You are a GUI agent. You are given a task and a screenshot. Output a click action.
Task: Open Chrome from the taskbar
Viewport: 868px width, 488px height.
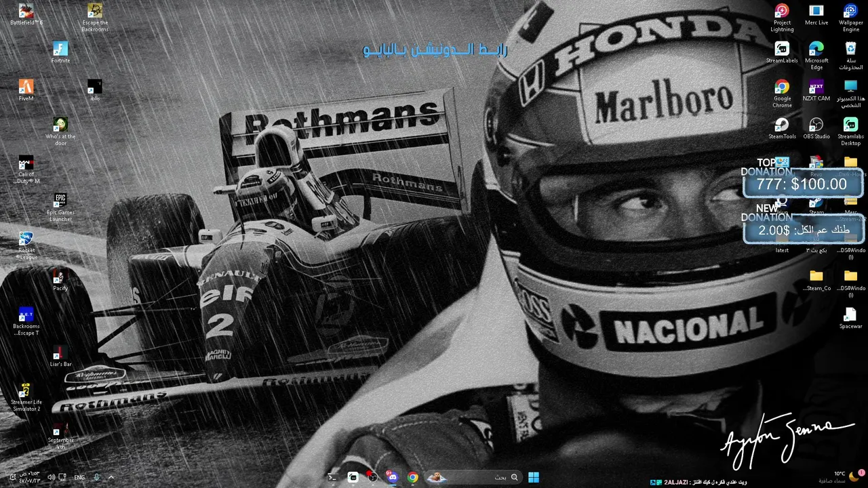coord(412,477)
